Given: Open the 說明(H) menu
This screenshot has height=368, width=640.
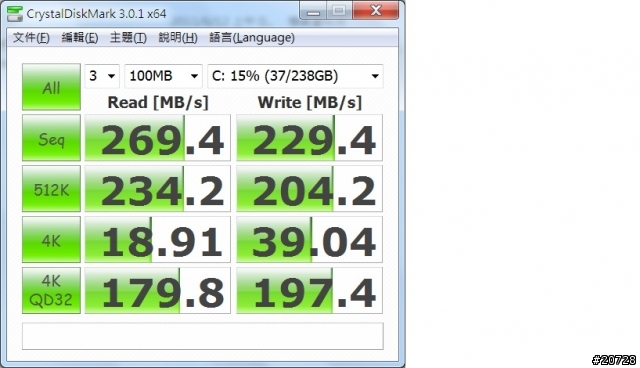Looking at the screenshot, I should (x=178, y=38).
